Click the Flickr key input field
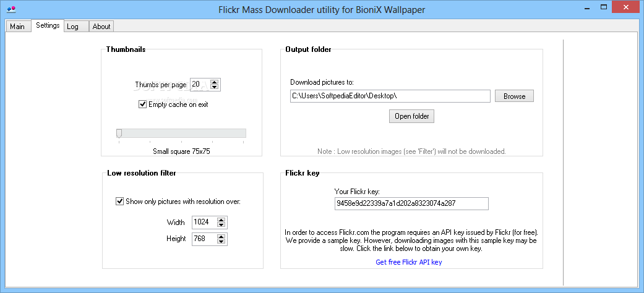This screenshot has width=644, height=293. (411, 203)
